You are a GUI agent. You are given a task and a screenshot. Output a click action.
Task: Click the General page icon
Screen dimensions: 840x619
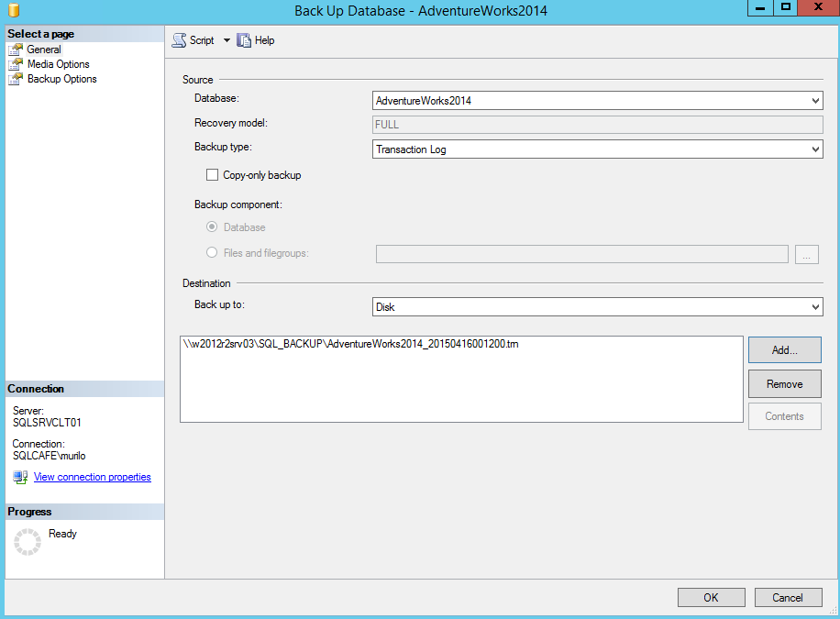[x=16, y=50]
